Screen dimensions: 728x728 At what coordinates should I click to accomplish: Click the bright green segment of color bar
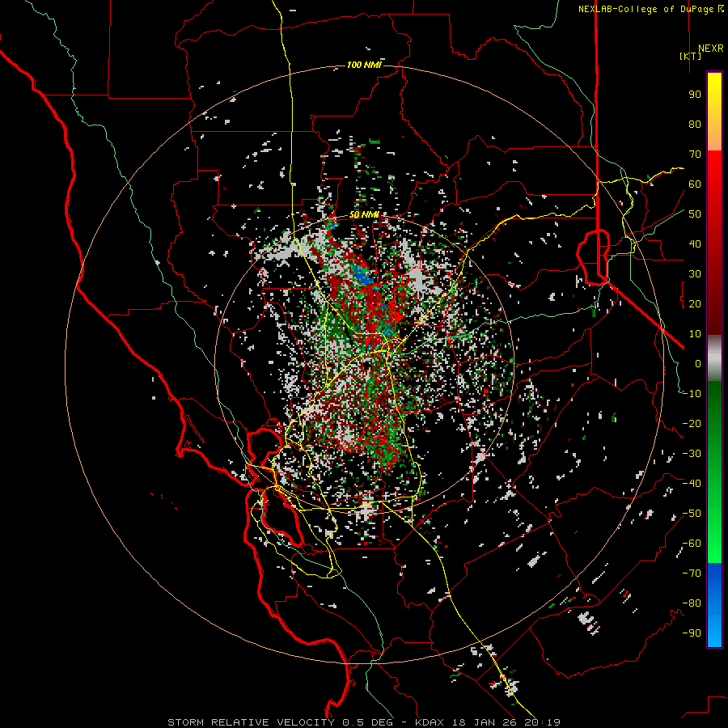click(714, 472)
